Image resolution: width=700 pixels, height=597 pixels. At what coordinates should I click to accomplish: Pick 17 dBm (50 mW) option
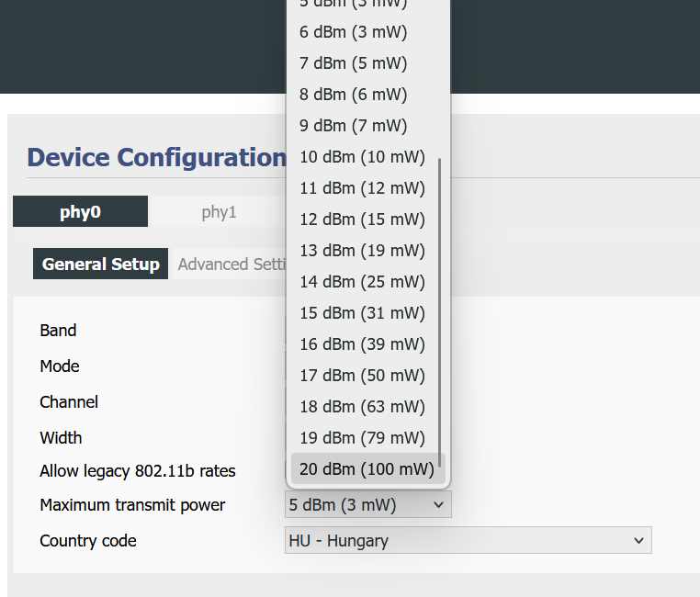click(362, 376)
